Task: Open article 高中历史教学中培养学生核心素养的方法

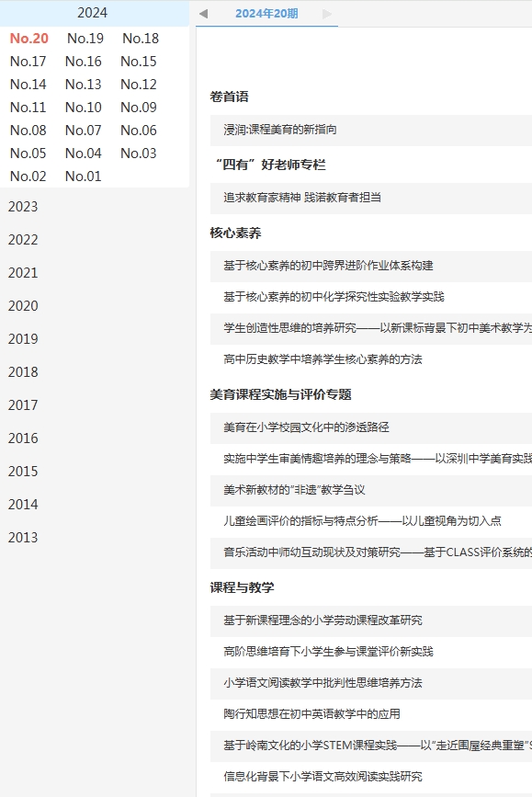Action: (x=323, y=359)
